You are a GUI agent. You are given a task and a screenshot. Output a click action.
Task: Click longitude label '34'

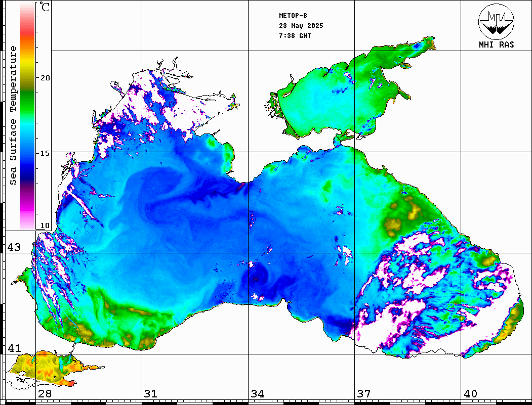pos(258,394)
